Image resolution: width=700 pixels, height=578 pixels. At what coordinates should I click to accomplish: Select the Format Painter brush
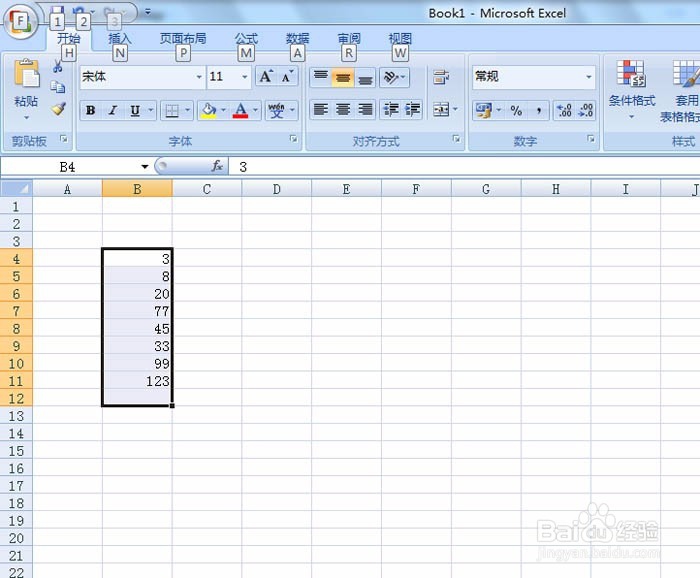point(58,108)
